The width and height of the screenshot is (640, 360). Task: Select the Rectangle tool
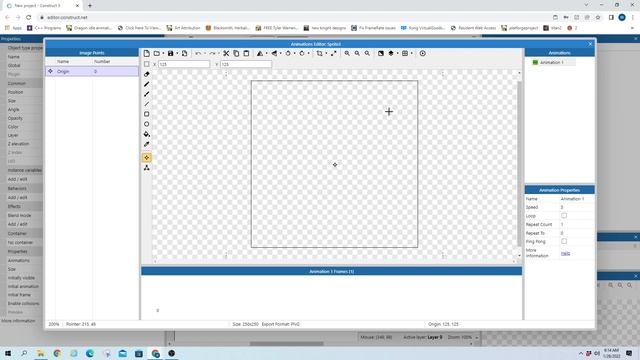click(x=147, y=114)
